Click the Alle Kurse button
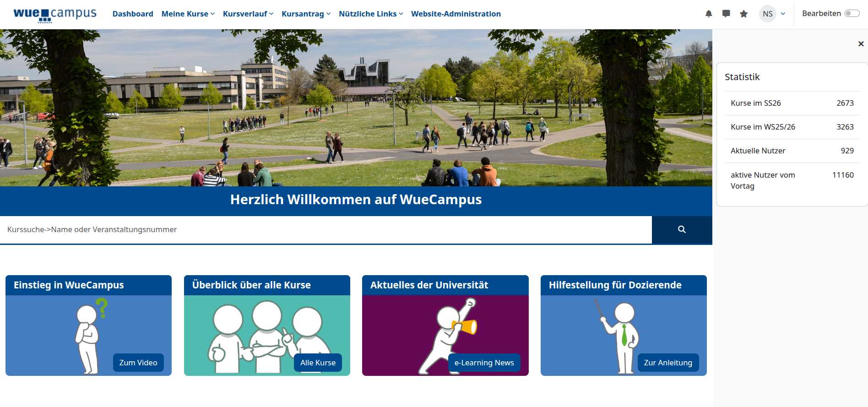 point(318,363)
